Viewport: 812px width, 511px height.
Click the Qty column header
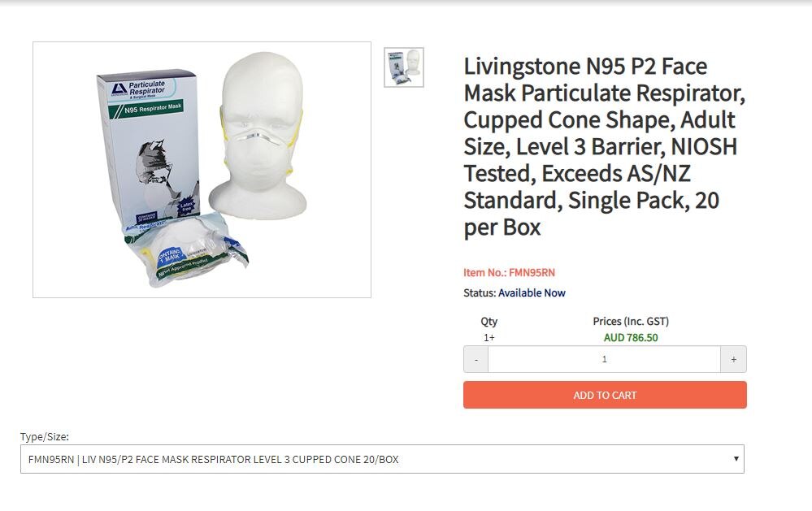tap(489, 321)
